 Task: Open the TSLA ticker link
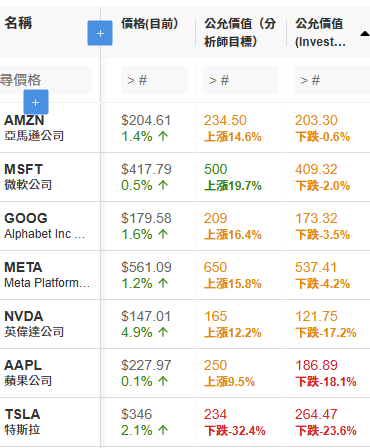(x=22, y=414)
